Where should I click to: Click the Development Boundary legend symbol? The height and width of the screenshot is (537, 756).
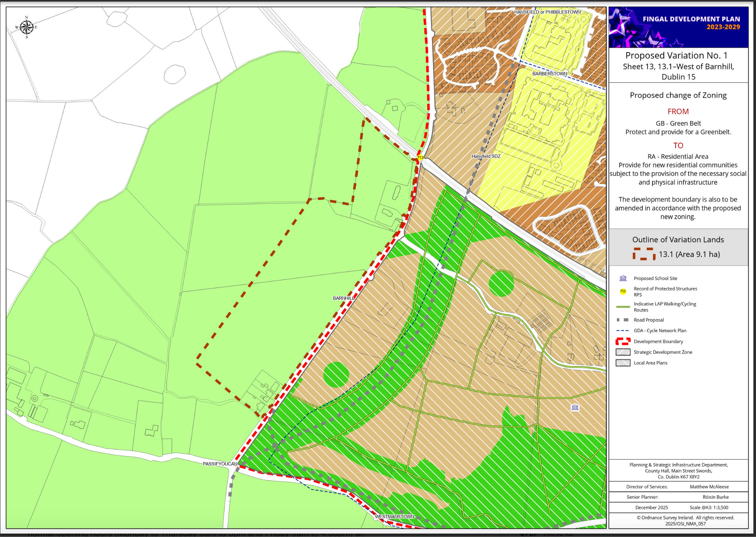point(623,342)
